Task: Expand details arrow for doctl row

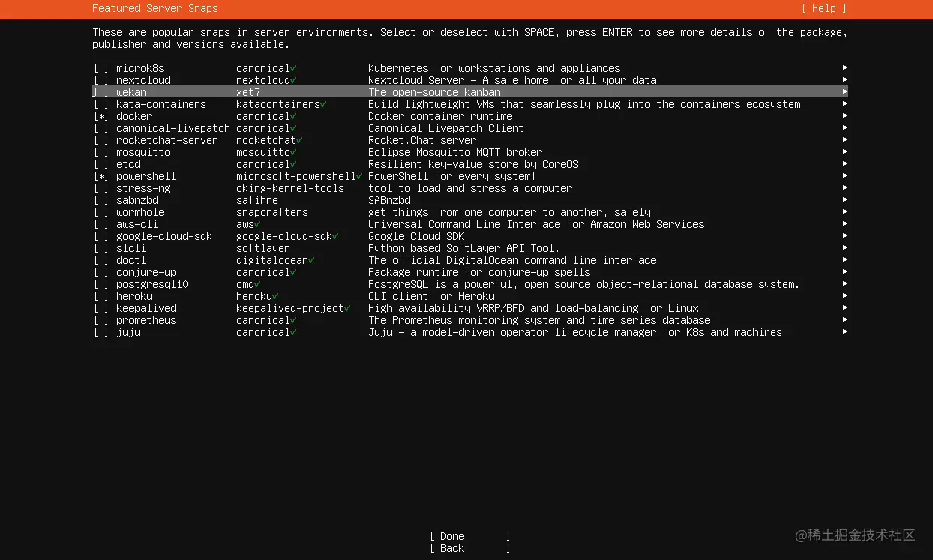Action: point(845,260)
